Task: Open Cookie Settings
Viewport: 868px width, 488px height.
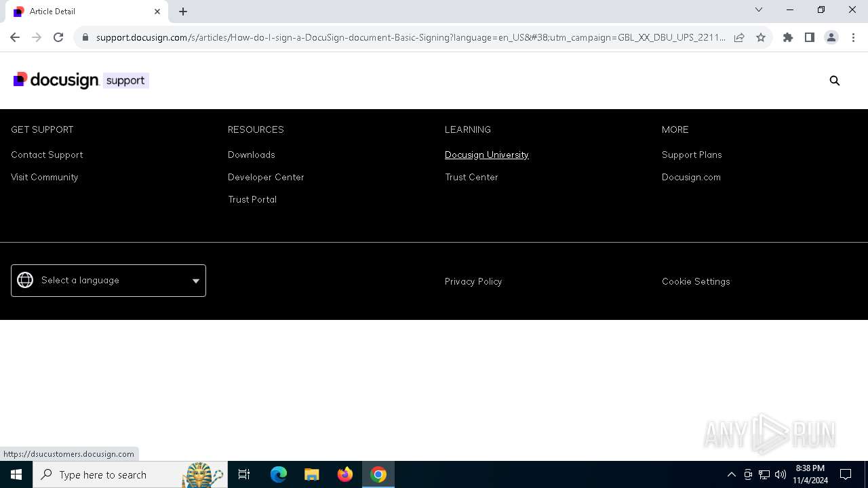Action: [696, 281]
